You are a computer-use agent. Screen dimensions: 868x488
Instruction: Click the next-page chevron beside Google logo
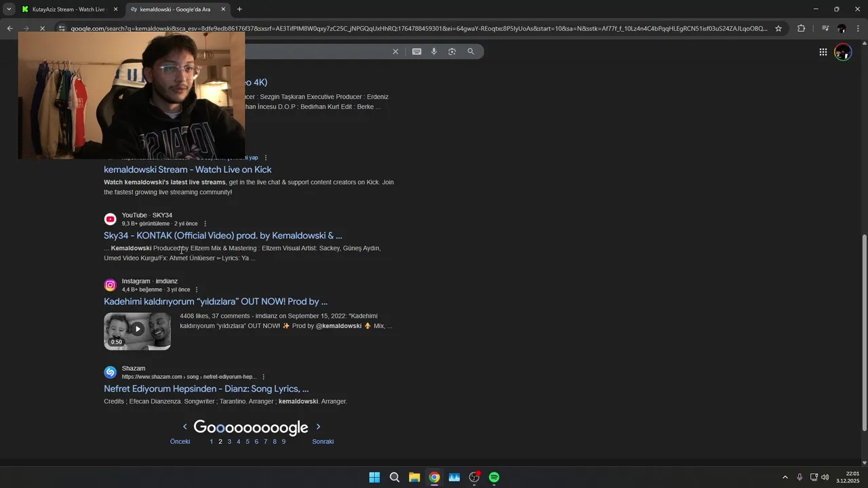tap(318, 427)
